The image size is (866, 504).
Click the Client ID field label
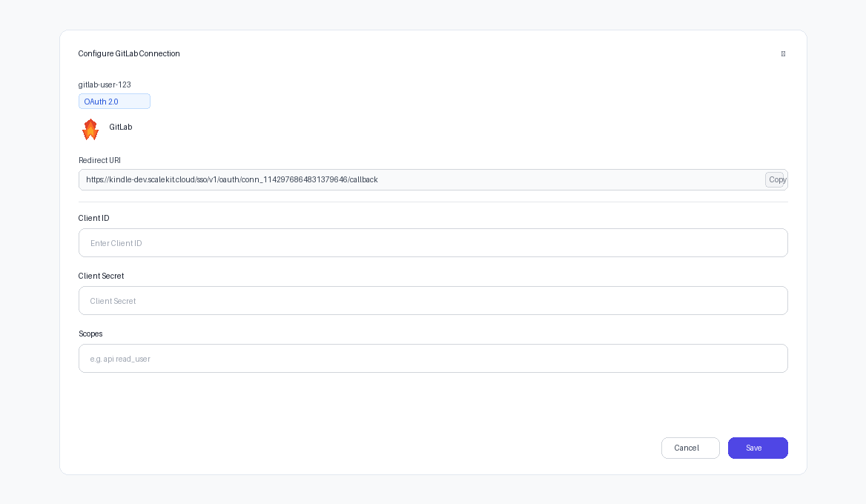tap(93, 218)
